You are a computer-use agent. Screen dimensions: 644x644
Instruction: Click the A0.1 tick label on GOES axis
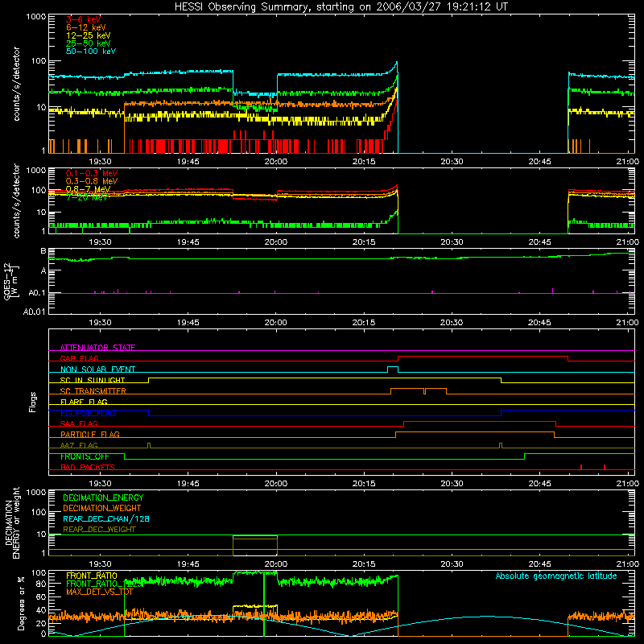coord(36,293)
